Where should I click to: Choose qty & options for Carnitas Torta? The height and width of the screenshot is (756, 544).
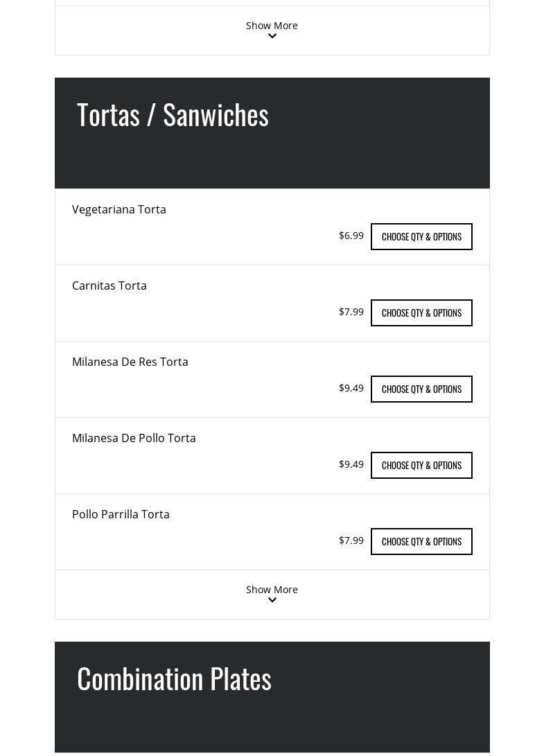pos(421,313)
